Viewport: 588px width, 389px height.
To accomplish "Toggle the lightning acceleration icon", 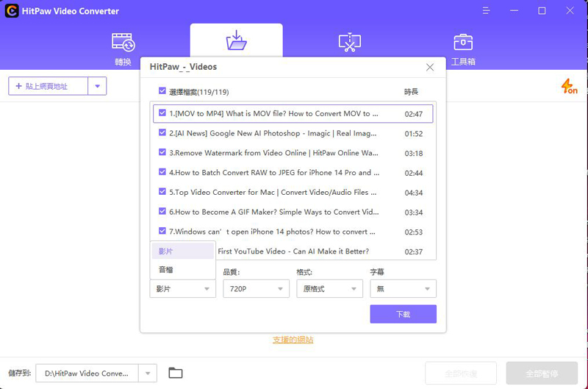I will pos(569,86).
